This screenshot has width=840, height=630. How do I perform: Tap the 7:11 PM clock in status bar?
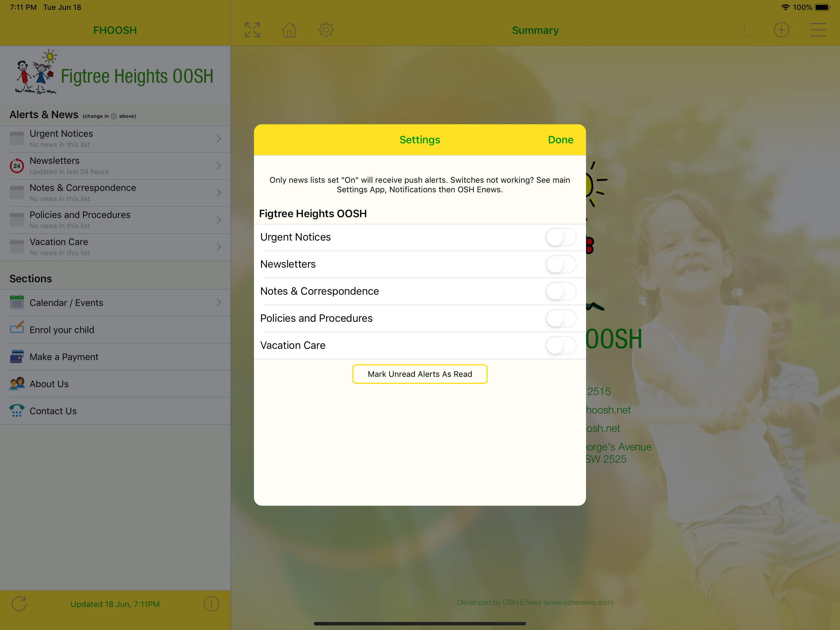click(23, 7)
